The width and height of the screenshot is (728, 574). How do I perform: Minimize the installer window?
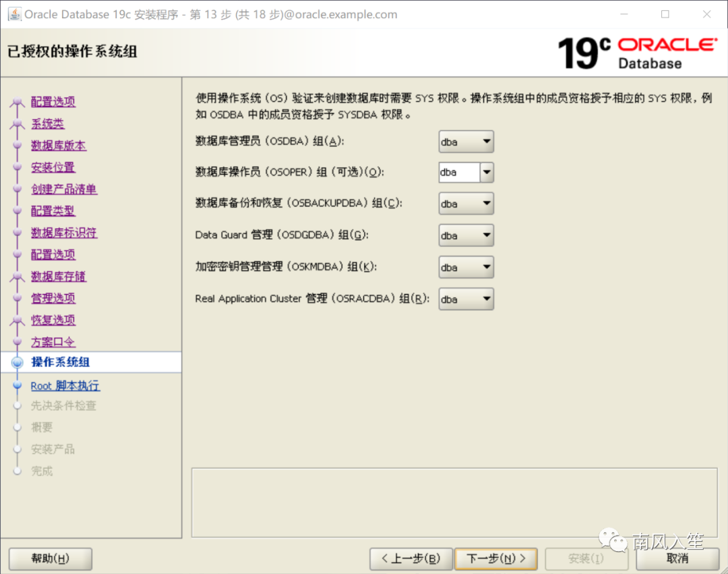(x=624, y=14)
